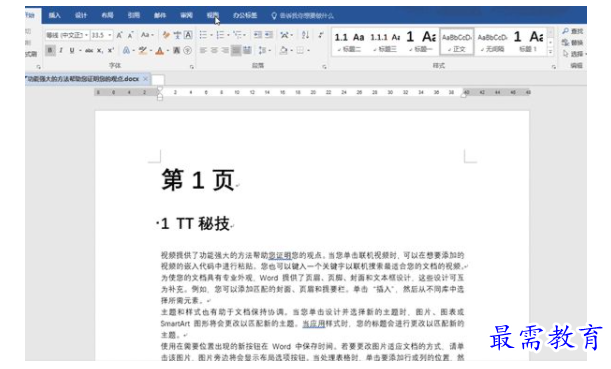Open the 视图 ribbon tab
The width and height of the screenshot is (611, 369).
(x=213, y=16)
